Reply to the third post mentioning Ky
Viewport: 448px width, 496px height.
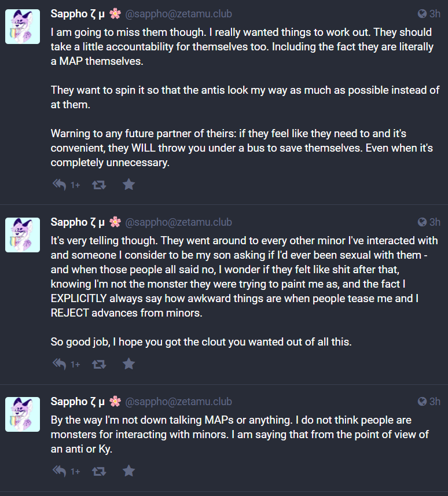59,471
